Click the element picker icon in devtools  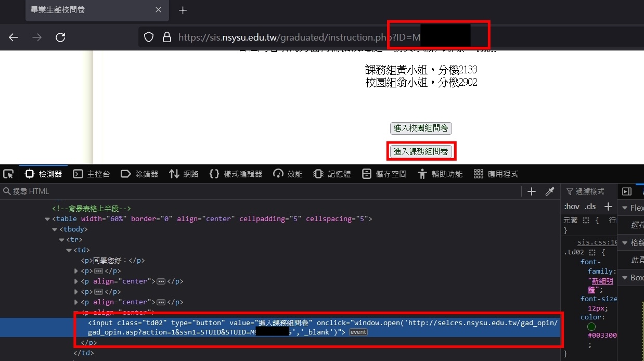click(8, 174)
